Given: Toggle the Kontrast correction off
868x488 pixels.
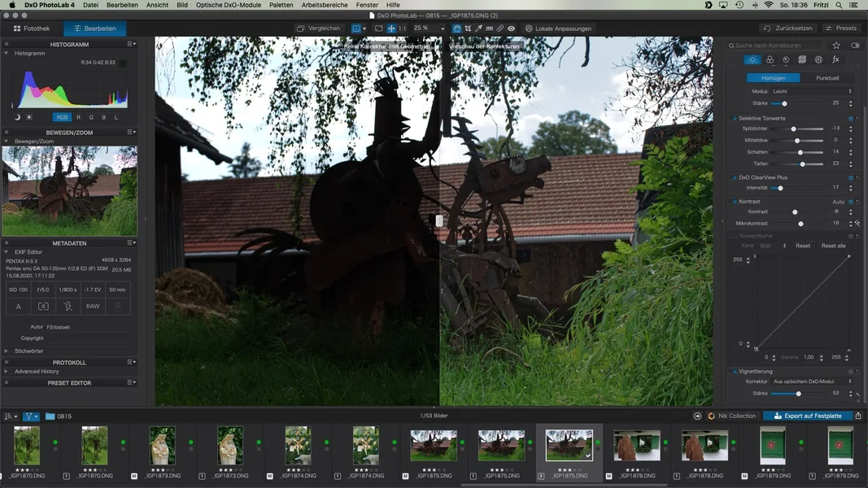Looking at the screenshot, I should (x=735, y=202).
